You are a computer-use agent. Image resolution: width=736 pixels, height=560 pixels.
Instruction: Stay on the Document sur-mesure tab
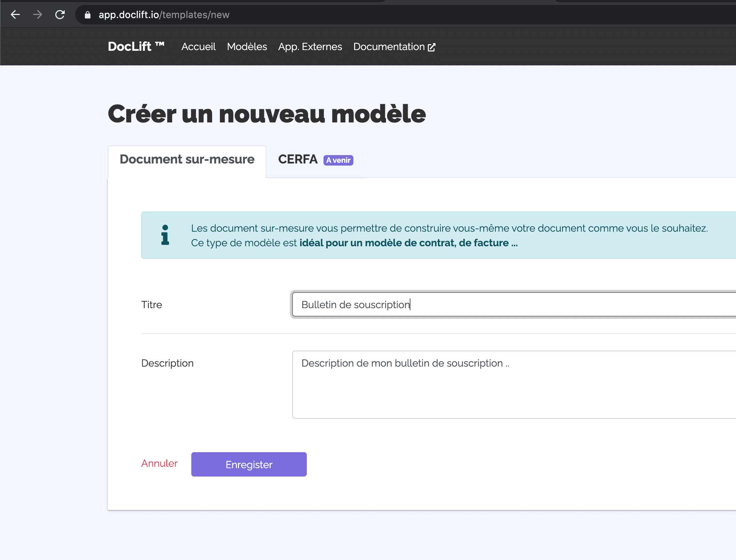tap(187, 159)
